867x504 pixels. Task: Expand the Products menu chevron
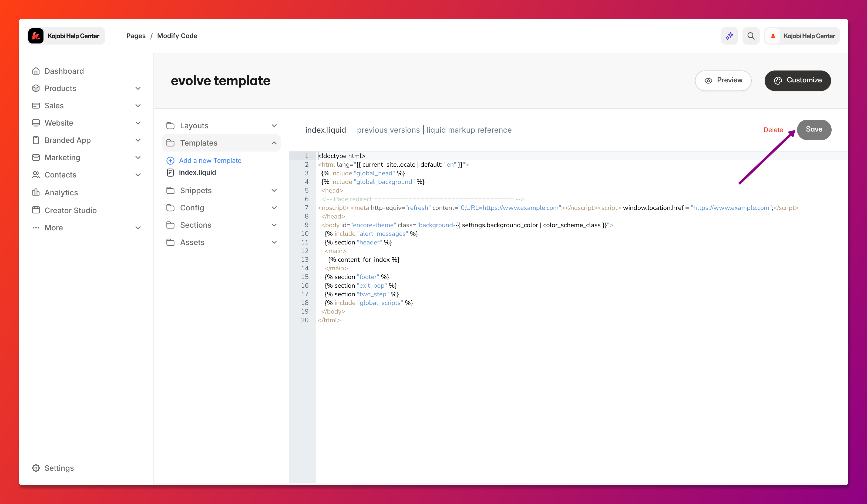click(x=138, y=88)
